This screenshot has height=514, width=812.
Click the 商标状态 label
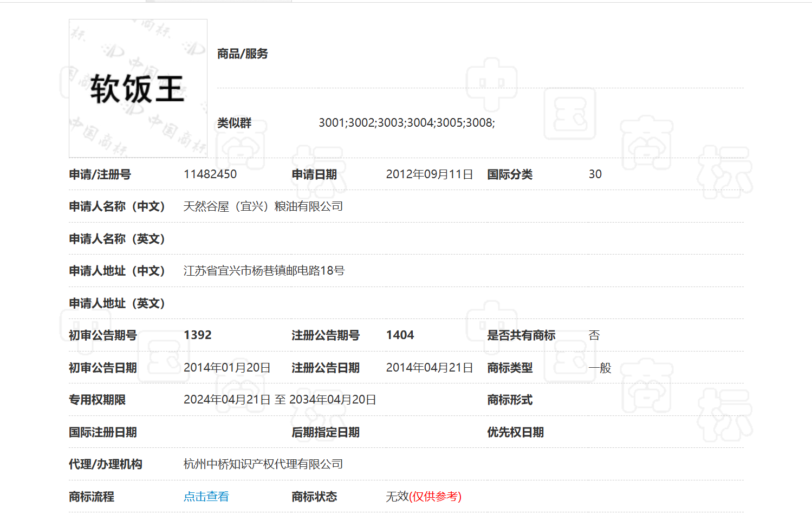[314, 497]
